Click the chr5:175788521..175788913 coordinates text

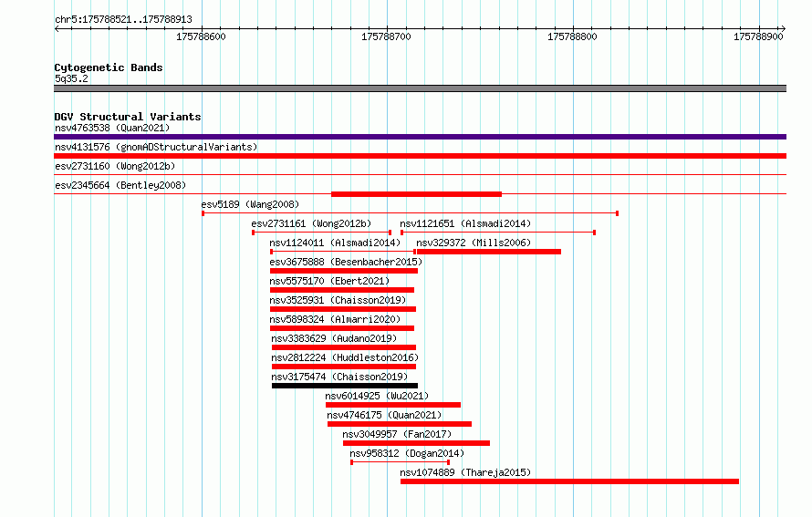123,19
